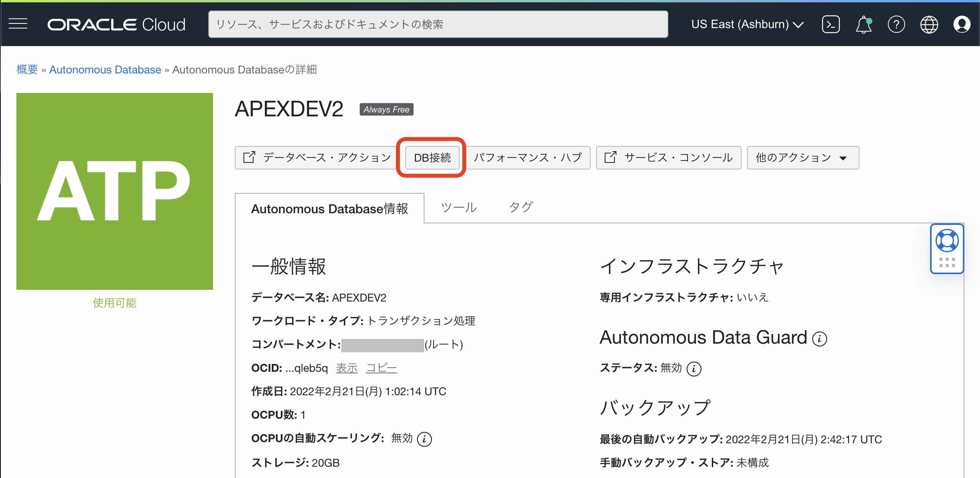Click the support lifebuoy icon
The height and width of the screenshot is (478, 980).
click(947, 241)
